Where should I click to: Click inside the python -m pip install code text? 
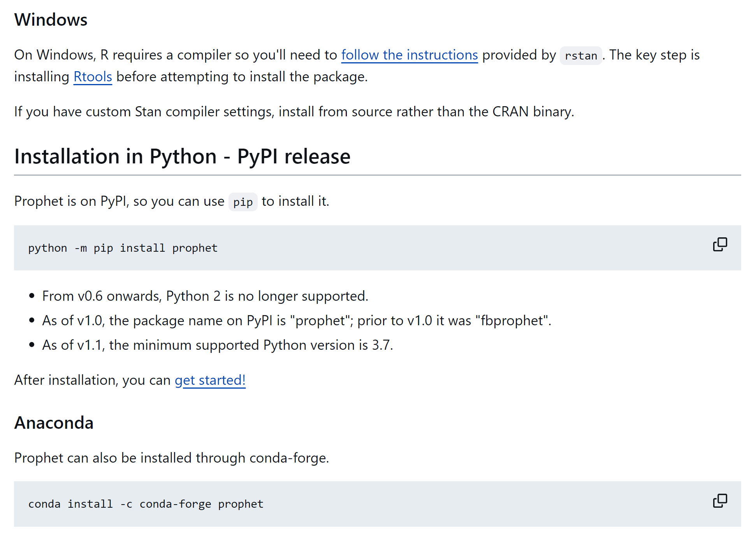coord(123,248)
